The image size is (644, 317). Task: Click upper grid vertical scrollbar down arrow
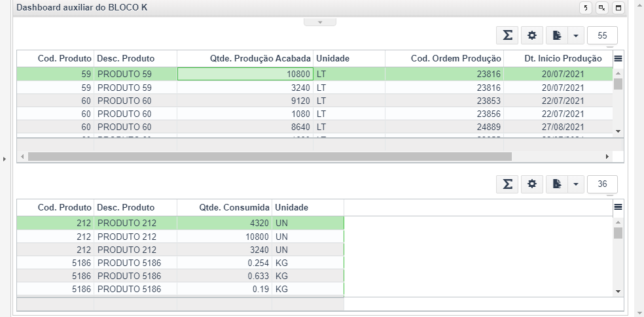[x=618, y=131]
